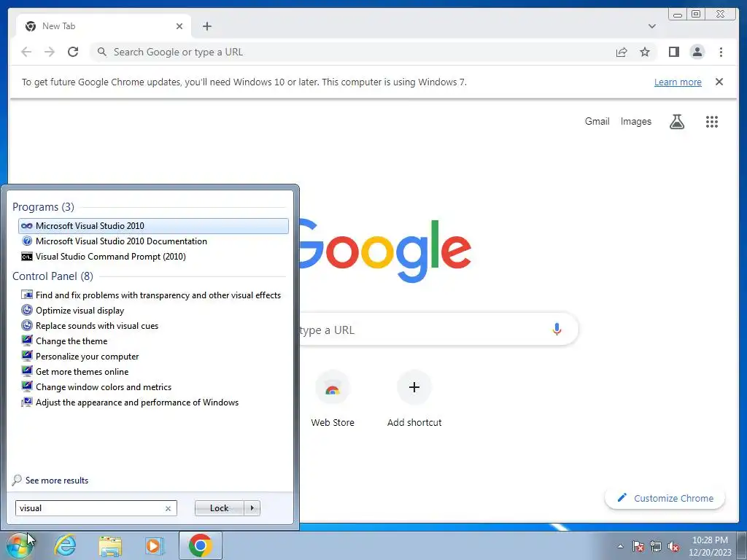Screen dimensions: 747x560
Task: Open Microsoft Visual Studio 2010 program
Action: coord(153,226)
